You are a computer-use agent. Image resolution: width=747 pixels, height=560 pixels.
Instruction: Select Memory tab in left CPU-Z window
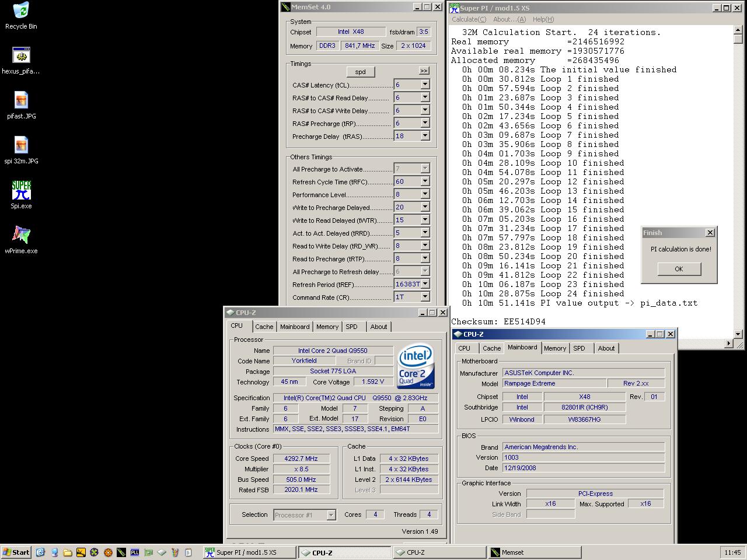coord(327,327)
